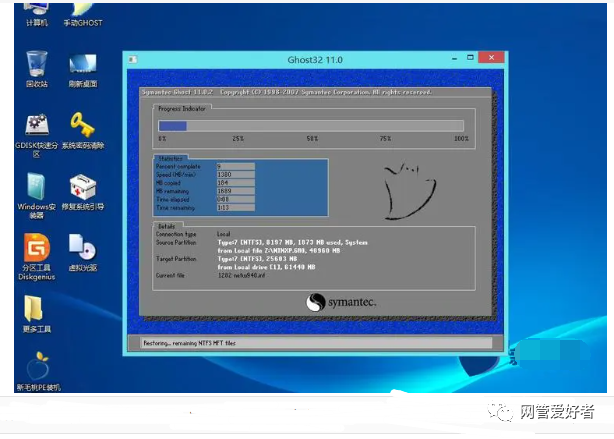Close the Ghost32 11.0 window

[491, 58]
